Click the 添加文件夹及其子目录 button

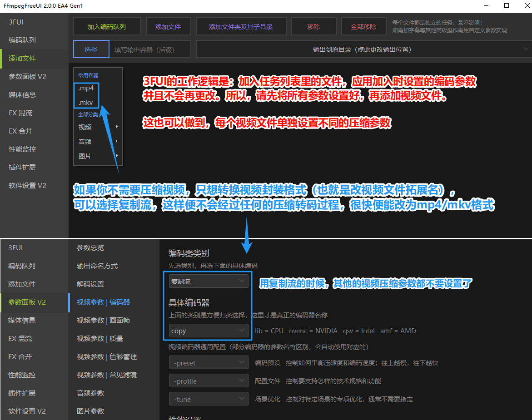tap(241, 26)
